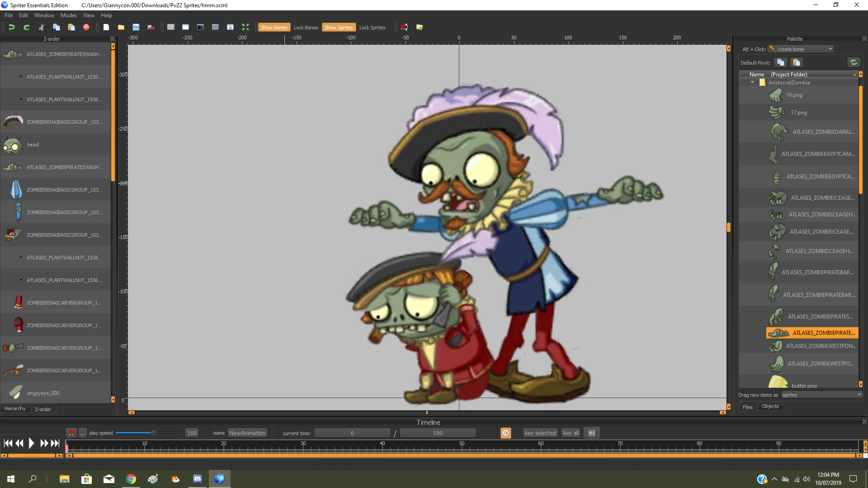Click the NewAnimation name field
Image resolution: width=868 pixels, height=488 pixels.
pyautogui.click(x=247, y=433)
